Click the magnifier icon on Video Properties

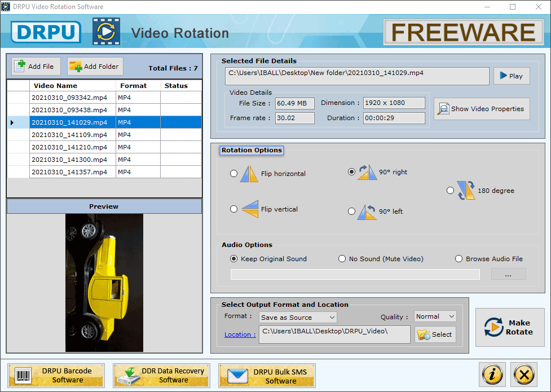pyautogui.click(x=443, y=109)
